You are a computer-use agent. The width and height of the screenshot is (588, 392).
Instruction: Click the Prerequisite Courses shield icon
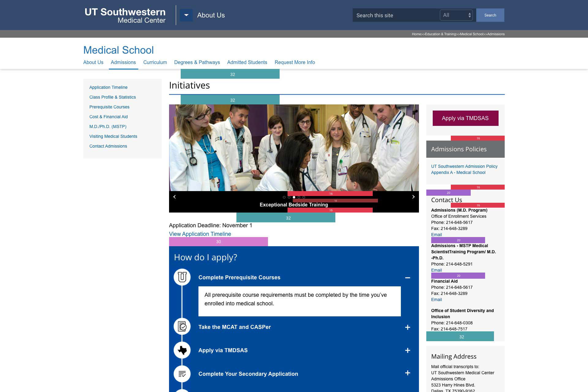click(182, 277)
